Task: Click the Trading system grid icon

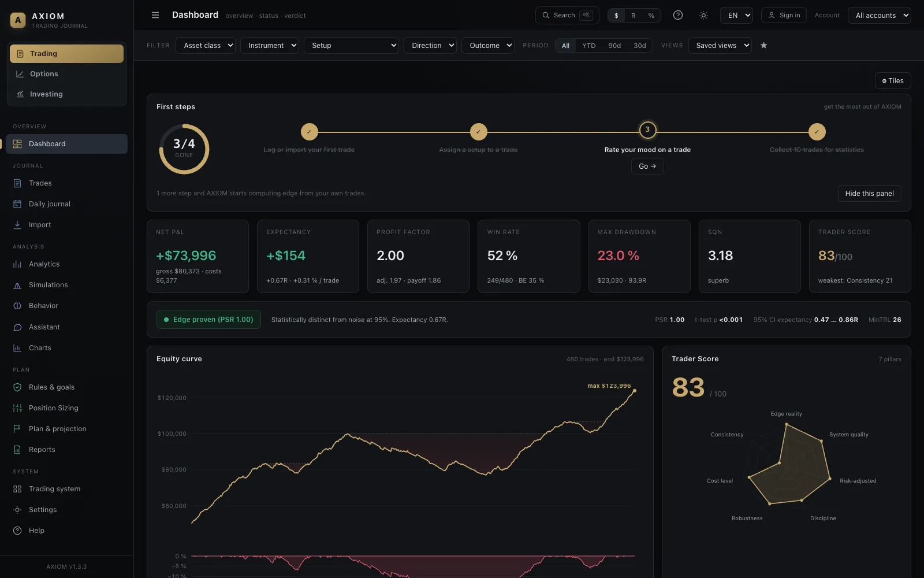Action: coord(17,489)
